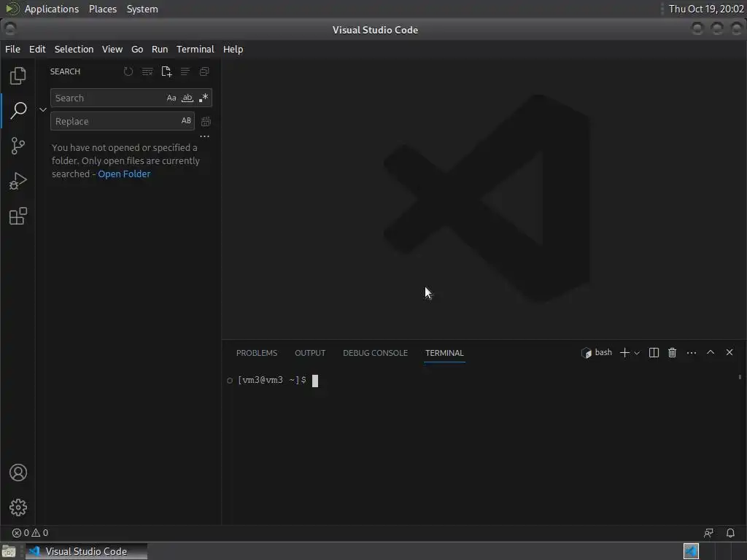Image resolution: width=747 pixels, height=560 pixels.
Task: Toggle search details with the ellipsis
Action: click(204, 136)
